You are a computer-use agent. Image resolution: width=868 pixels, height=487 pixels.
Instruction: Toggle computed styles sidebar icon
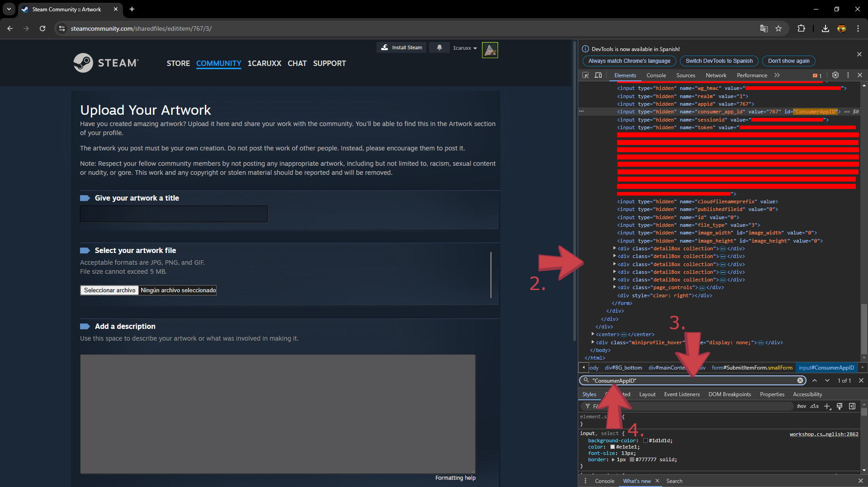(852, 406)
